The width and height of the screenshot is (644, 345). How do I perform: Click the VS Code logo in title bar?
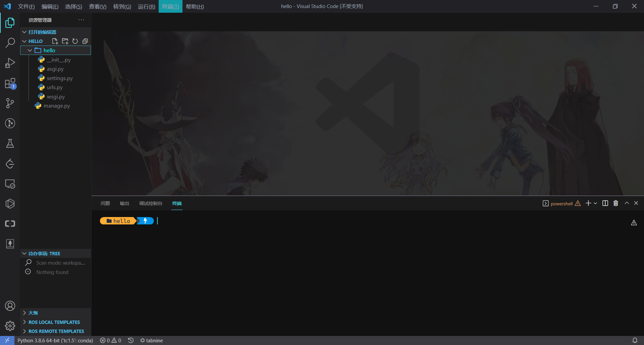coord(7,6)
